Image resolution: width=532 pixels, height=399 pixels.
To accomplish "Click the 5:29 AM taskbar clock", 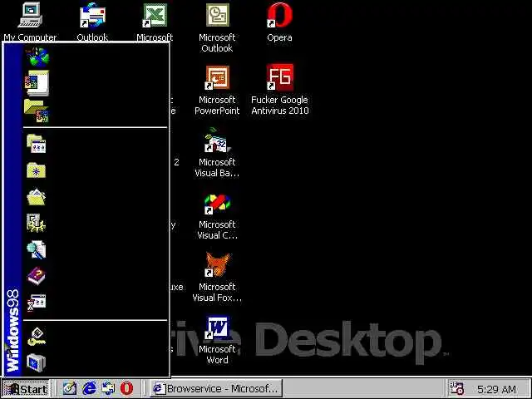I will (x=497, y=389).
